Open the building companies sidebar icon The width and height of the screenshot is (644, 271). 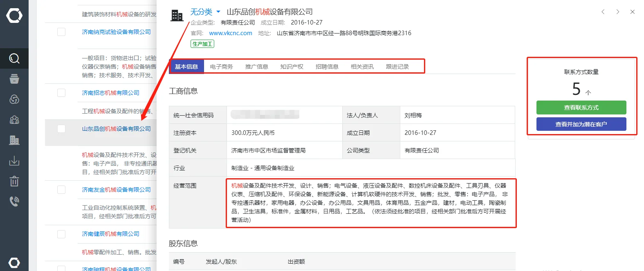click(14, 140)
